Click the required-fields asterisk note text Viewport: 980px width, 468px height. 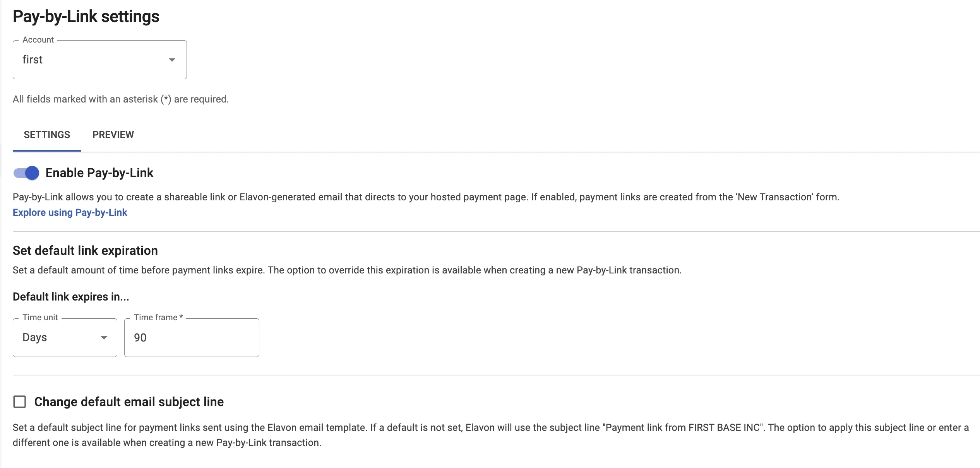coord(121,99)
